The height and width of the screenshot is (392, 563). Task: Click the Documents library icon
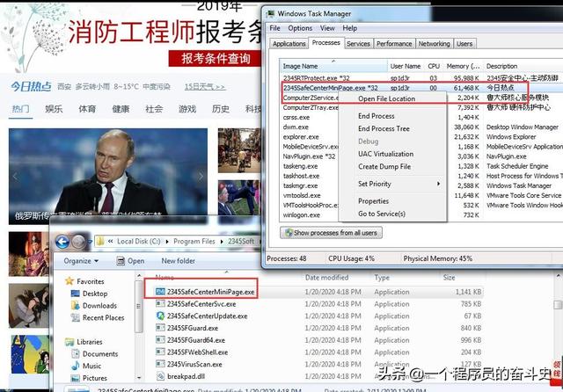[x=76, y=353]
